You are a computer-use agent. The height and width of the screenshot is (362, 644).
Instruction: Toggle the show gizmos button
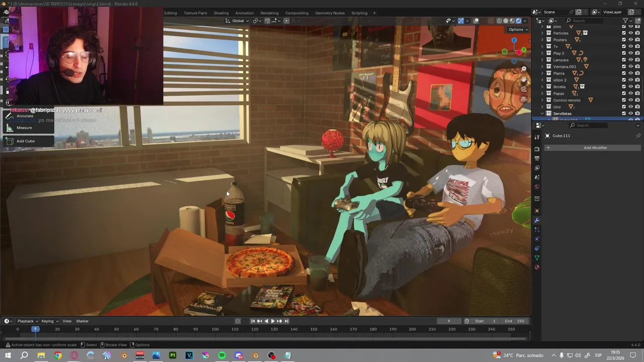[x=461, y=21]
